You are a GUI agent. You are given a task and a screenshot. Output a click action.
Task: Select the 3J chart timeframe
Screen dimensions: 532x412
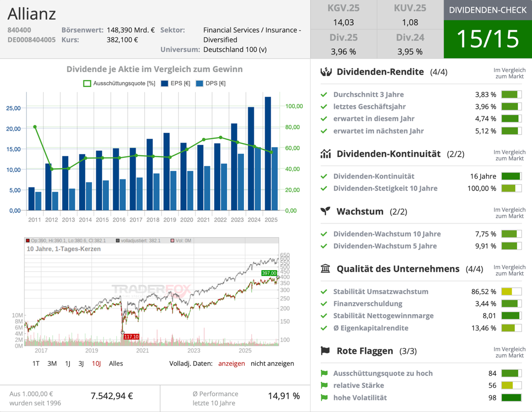[81, 363]
